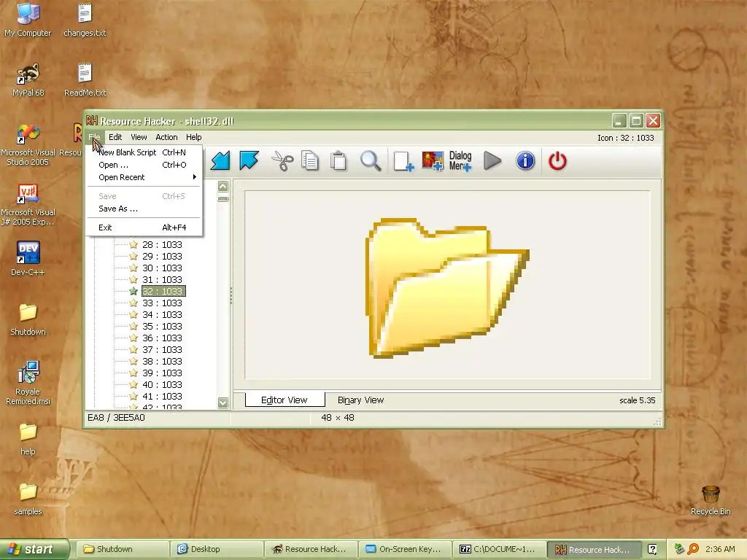Screen dimensions: 747x560
Task: Click EA8 / 3EE5A0 status bar text
Action: coord(116,418)
